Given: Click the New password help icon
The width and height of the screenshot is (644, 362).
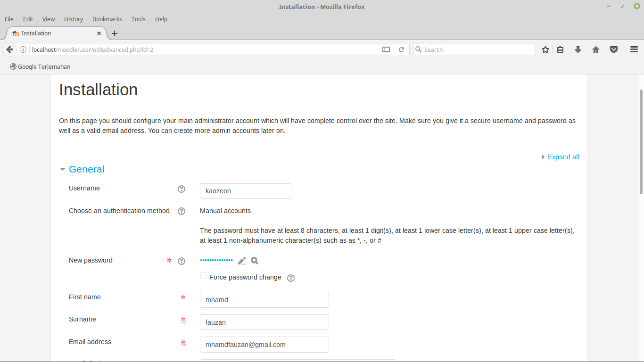Looking at the screenshot, I should 182,261.
